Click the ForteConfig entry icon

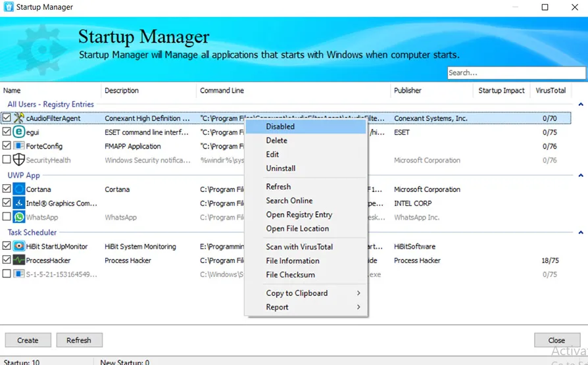point(19,146)
